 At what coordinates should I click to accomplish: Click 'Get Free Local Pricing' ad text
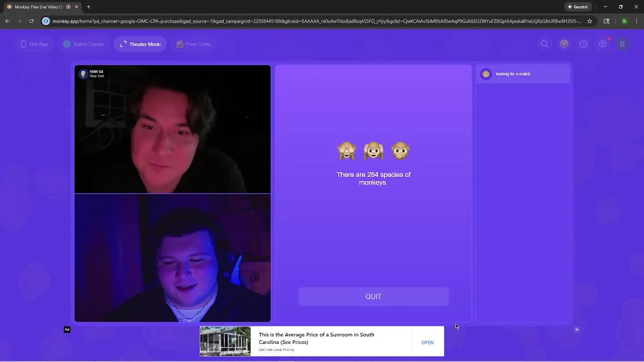click(x=276, y=349)
